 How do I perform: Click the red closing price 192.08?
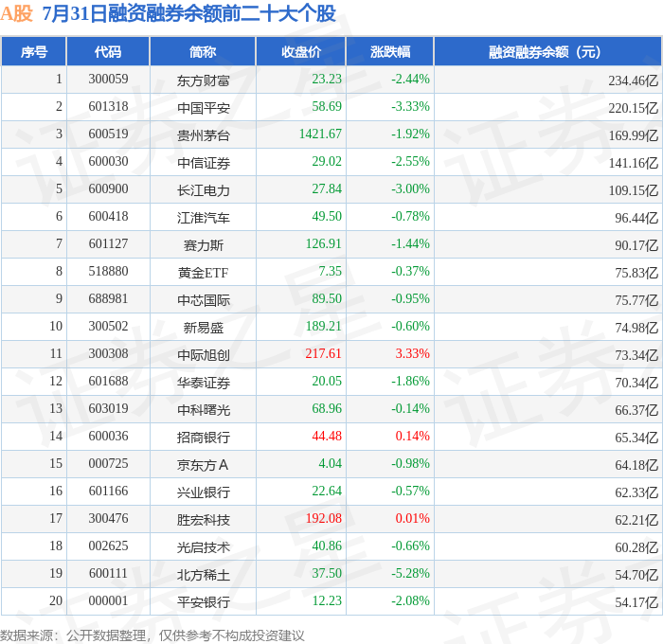(324, 519)
